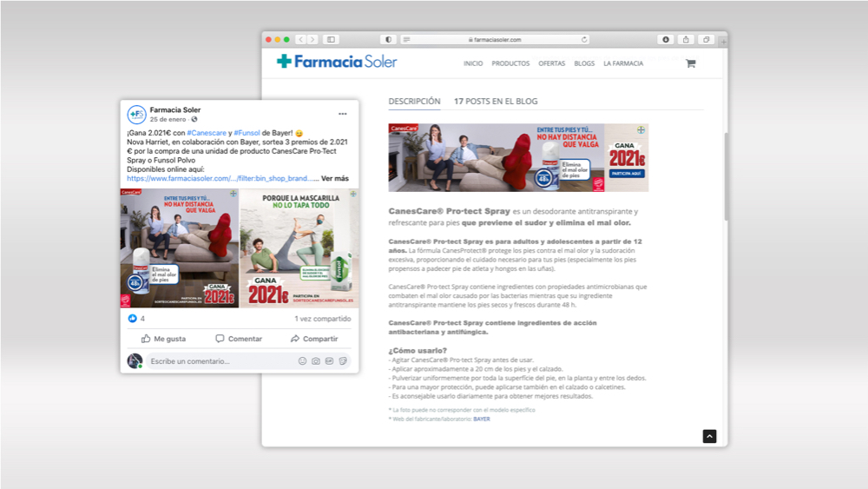Select the DESCRIPCIÓN tab
Viewport: 868px width, 489px height.
pyautogui.click(x=414, y=102)
